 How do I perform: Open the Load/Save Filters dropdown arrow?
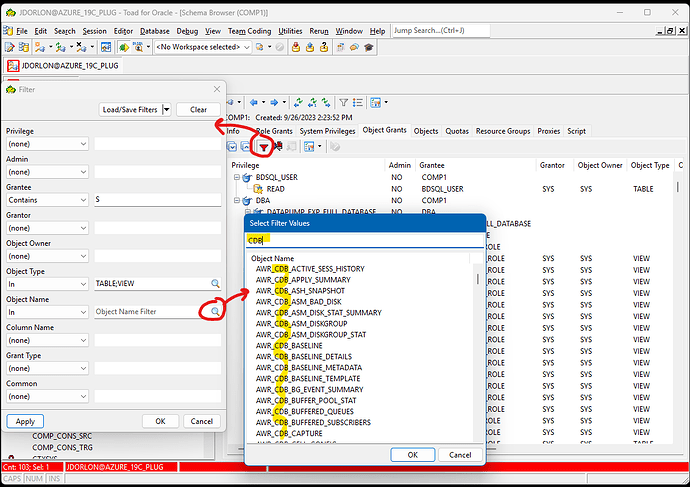click(167, 110)
